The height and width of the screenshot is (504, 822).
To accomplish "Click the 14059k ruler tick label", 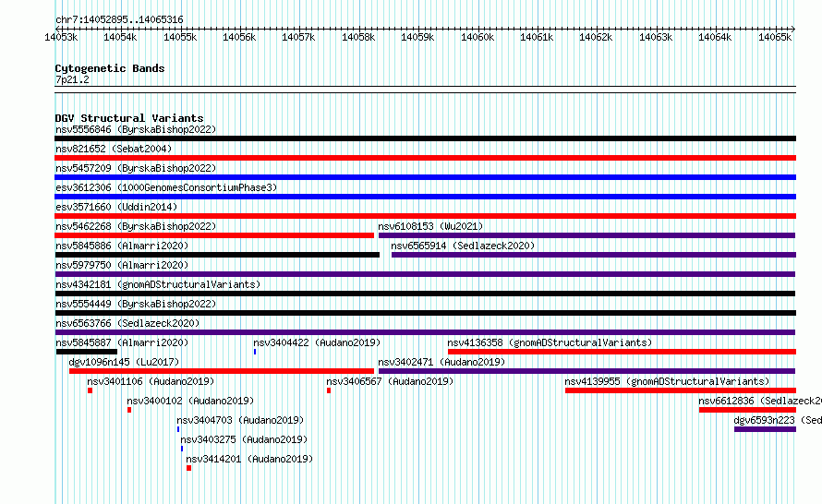I will pyautogui.click(x=417, y=37).
